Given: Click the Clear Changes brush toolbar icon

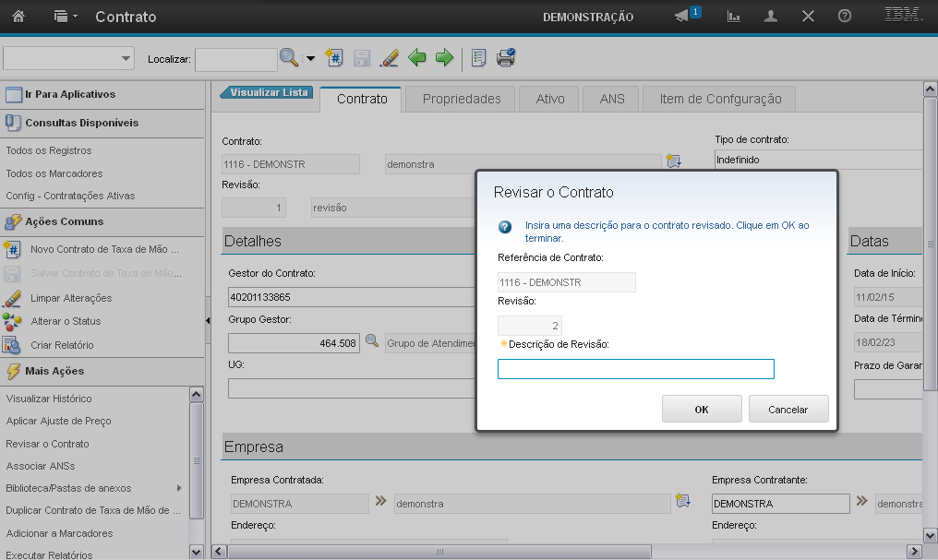Looking at the screenshot, I should [x=389, y=57].
